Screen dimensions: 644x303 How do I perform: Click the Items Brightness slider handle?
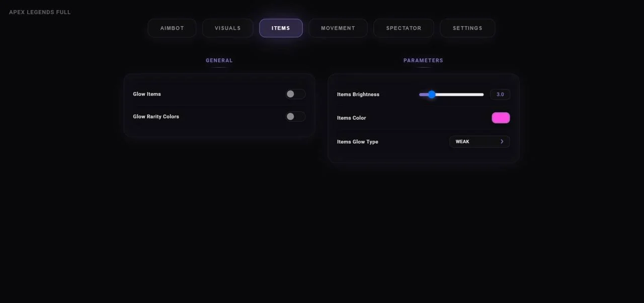(431, 95)
